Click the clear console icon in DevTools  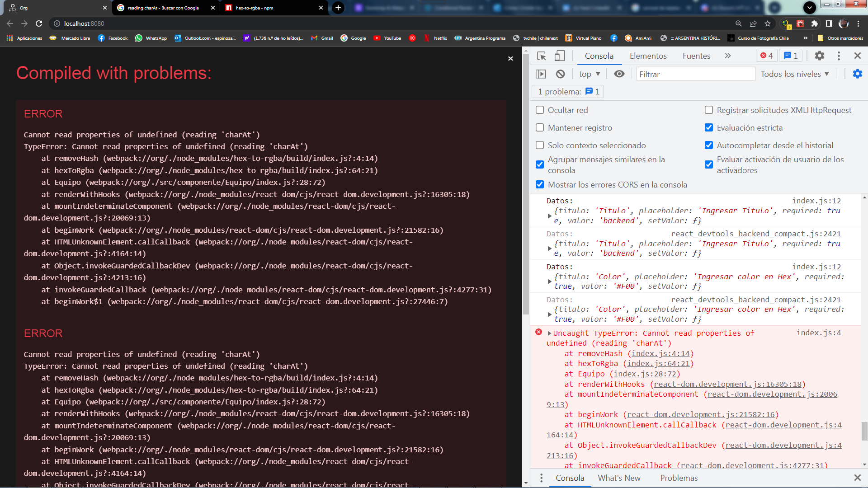point(561,74)
